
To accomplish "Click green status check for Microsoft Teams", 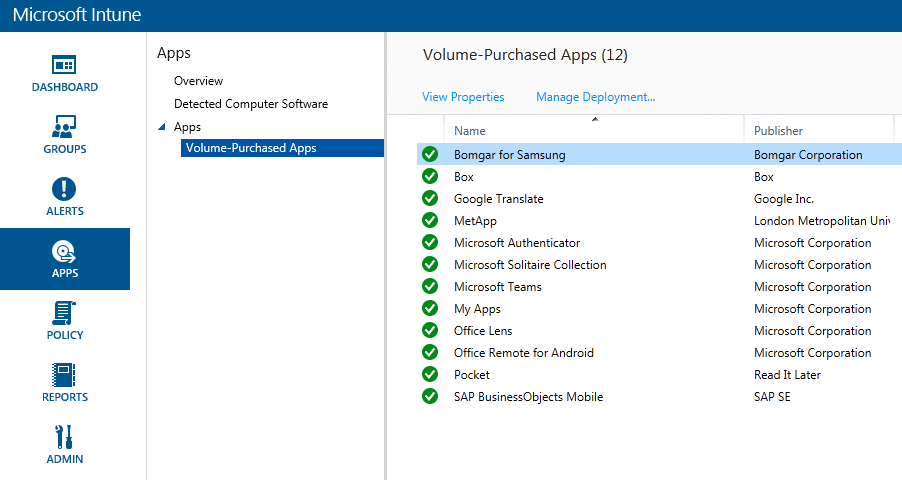I will pyautogui.click(x=430, y=286).
